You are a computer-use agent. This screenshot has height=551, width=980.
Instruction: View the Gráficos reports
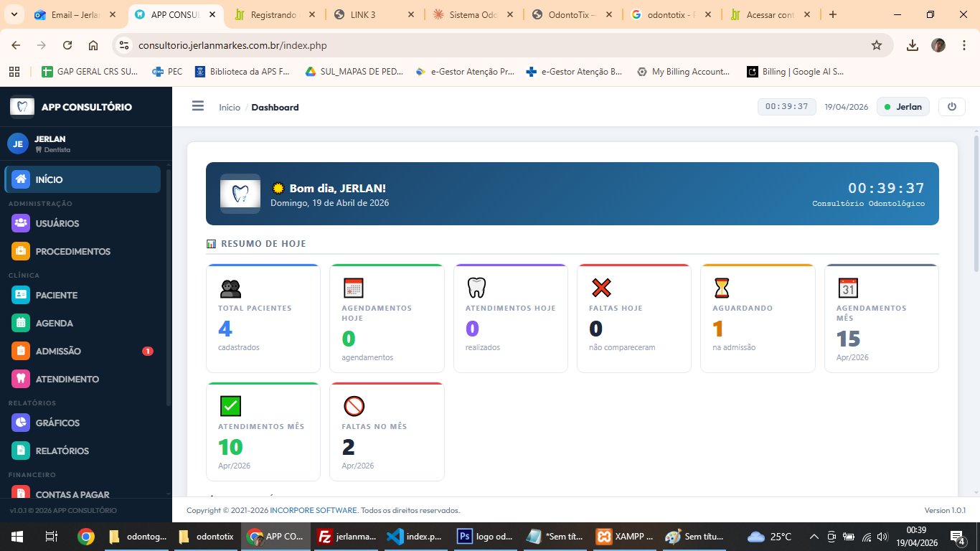tap(57, 423)
